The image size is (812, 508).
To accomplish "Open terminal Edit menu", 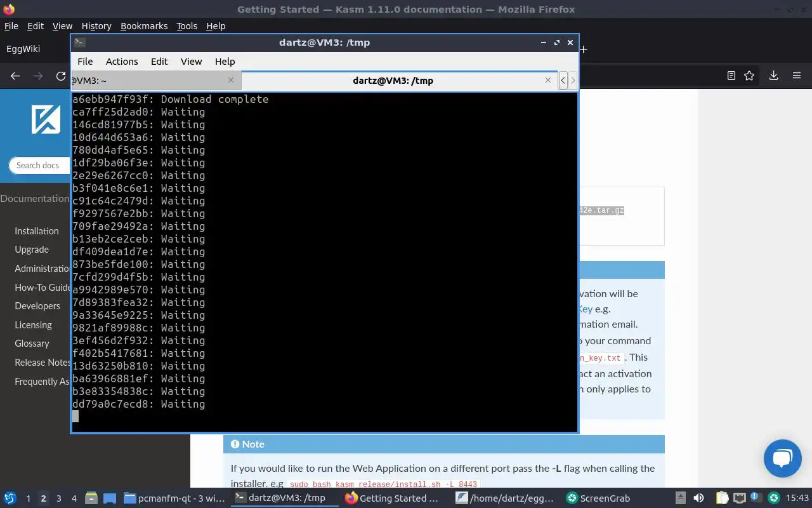I will (159, 62).
